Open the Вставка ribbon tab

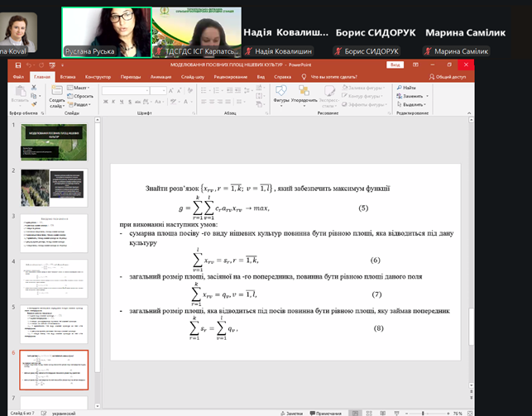point(68,76)
